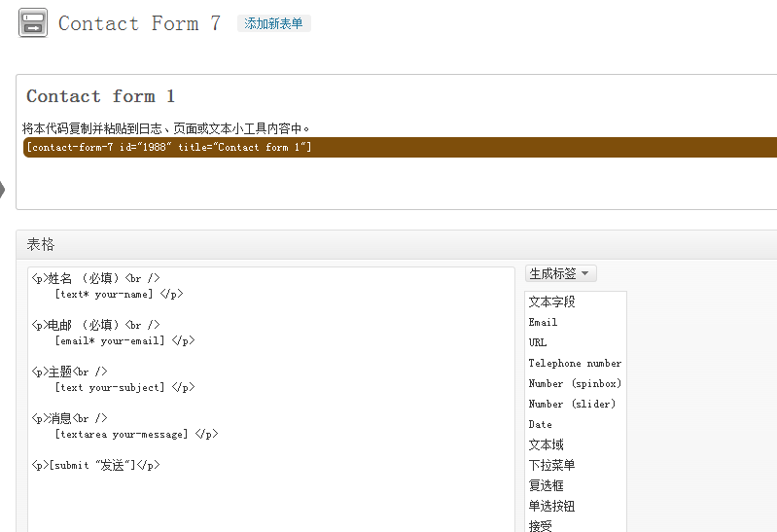Click the [textarea your-message] line in editor

pyautogui.click(x=136, y=434)
